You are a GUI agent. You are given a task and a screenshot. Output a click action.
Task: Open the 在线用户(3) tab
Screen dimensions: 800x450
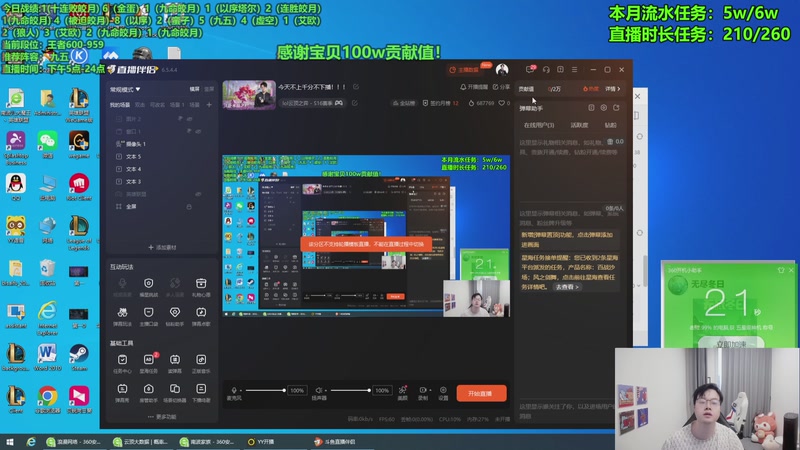pyautogui.click(x=539, y=125)
